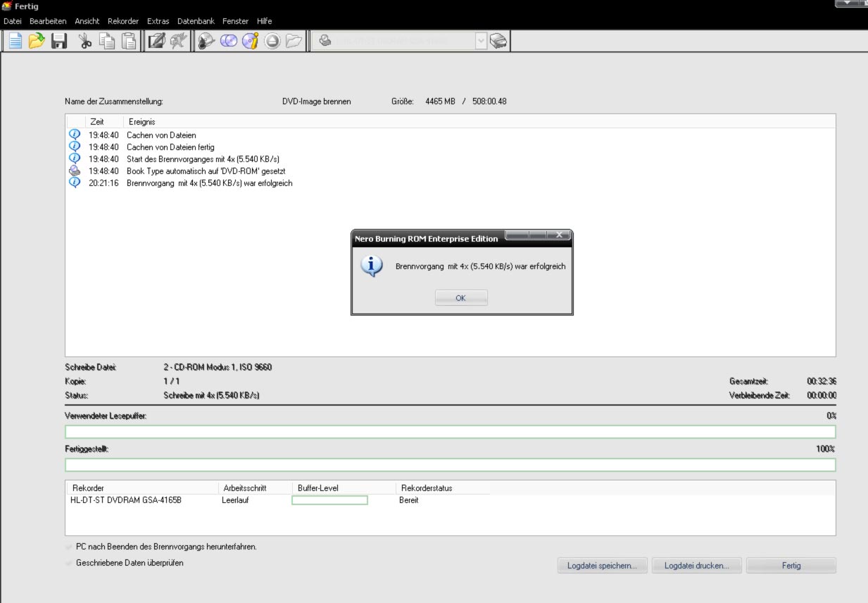868x603 pixels.
Task: Click the 'DVD-Image brennen' label
Action: tap(316, 101)
